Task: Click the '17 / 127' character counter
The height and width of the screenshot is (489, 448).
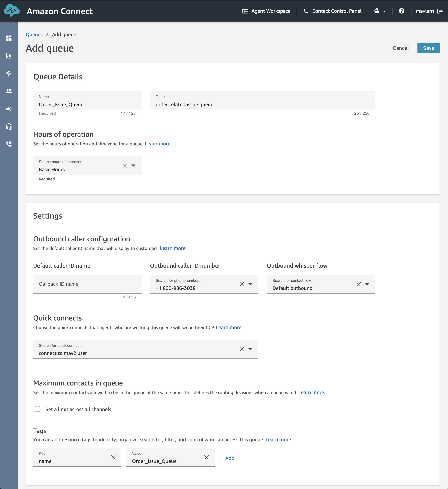Action: pyautogui.click(x=128, y=113)
